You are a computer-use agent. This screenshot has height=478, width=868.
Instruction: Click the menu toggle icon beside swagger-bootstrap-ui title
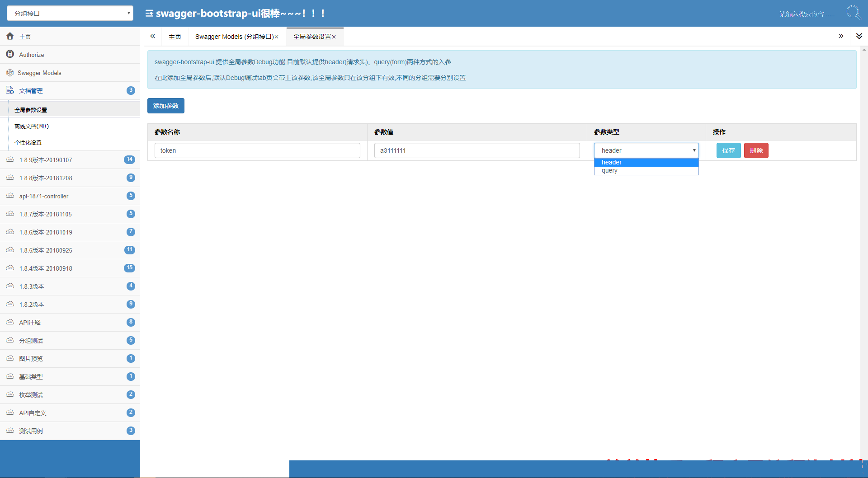click(149, 14)
